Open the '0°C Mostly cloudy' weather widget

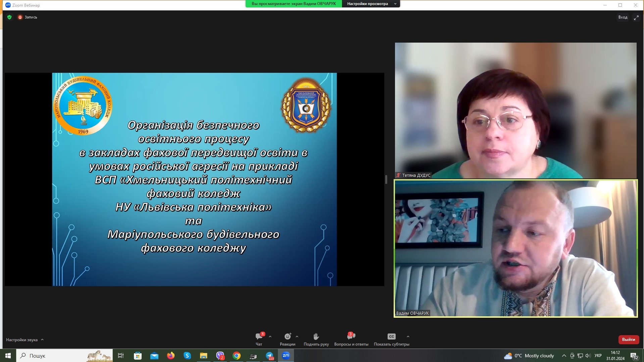(529, 356)
